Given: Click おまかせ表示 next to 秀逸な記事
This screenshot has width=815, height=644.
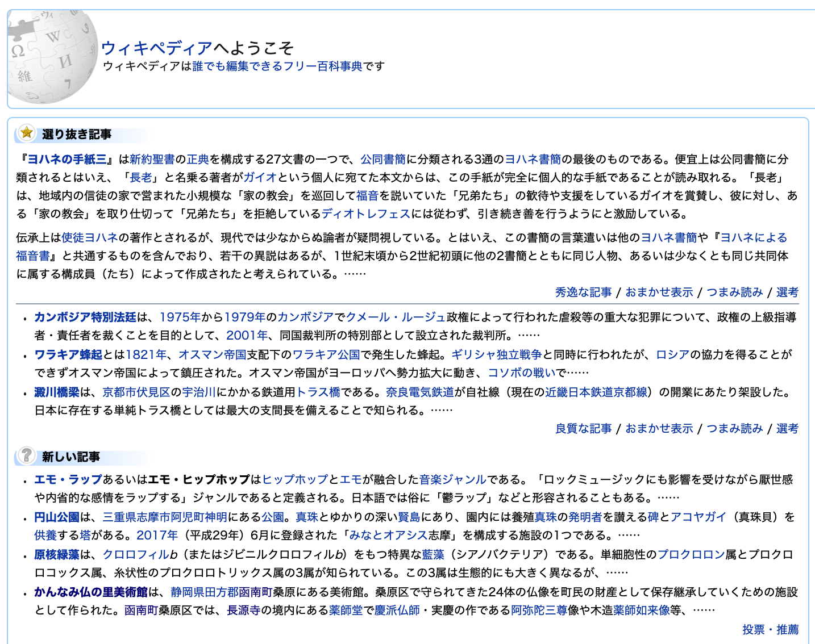Looking at the screenshot, I should coord(659,292).
